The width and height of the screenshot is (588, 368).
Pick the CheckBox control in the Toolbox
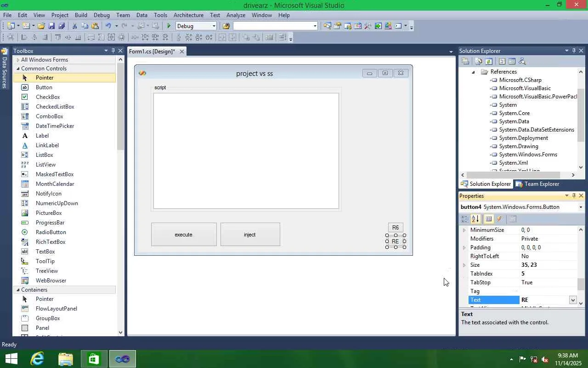pyautogui.click(x=64, y=97)
